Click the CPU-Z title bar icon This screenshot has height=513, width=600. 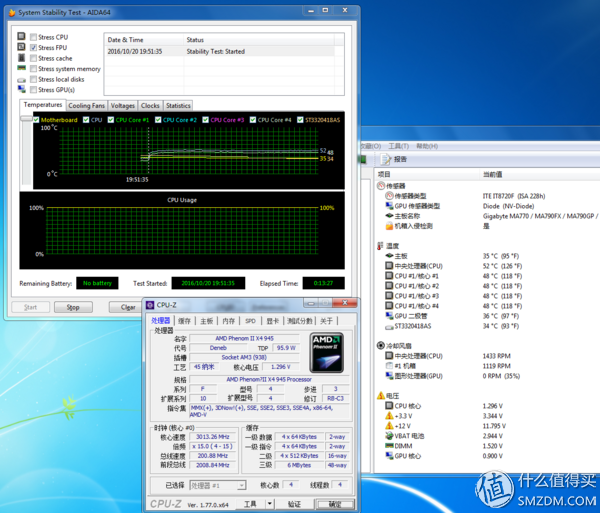pyautogui.click(x=149, y=305)
